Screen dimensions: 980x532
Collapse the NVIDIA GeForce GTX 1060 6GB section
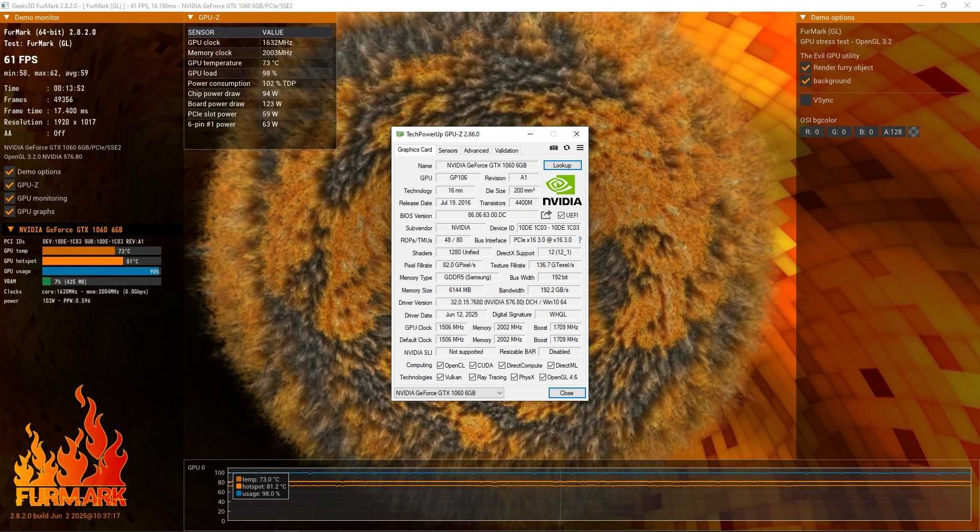[x=10, y=229]
